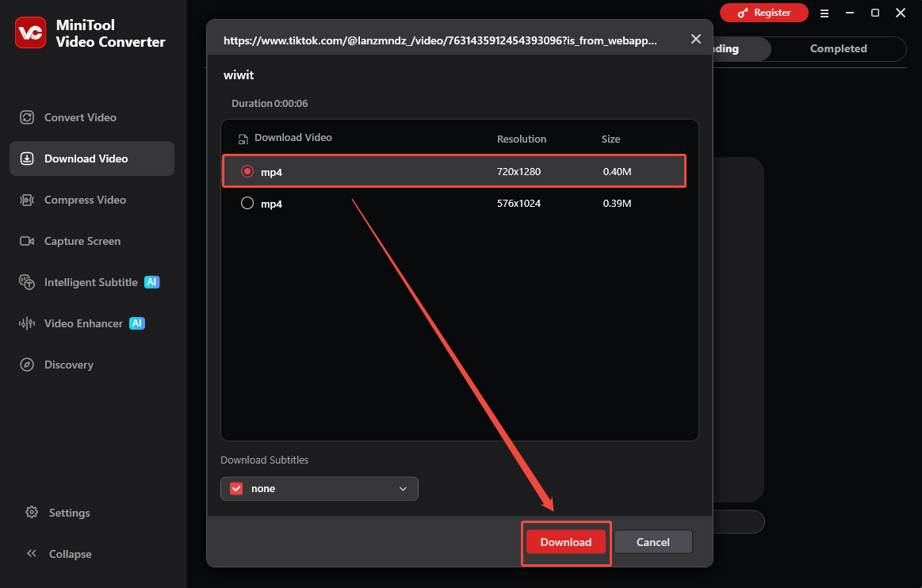
Task: Switch to the Completed tab
Action: tap(839, 49)
